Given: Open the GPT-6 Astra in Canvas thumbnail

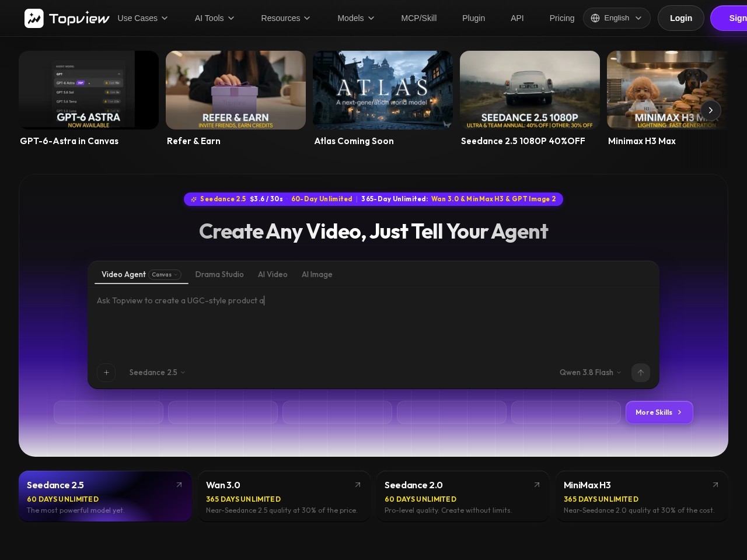Looking at the screenshot, I should click(x=89, y=90).
